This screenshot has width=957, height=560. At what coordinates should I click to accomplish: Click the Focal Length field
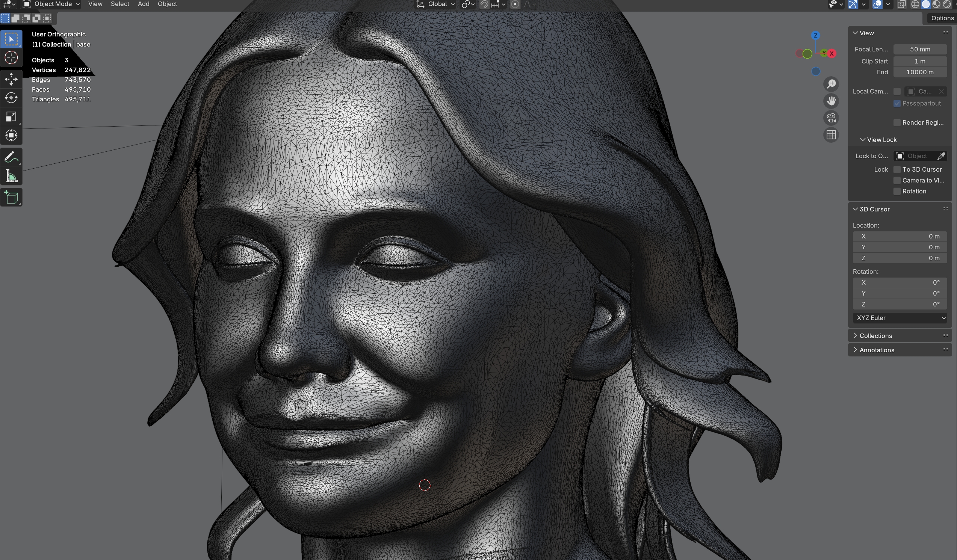click(x=920, y=49)
